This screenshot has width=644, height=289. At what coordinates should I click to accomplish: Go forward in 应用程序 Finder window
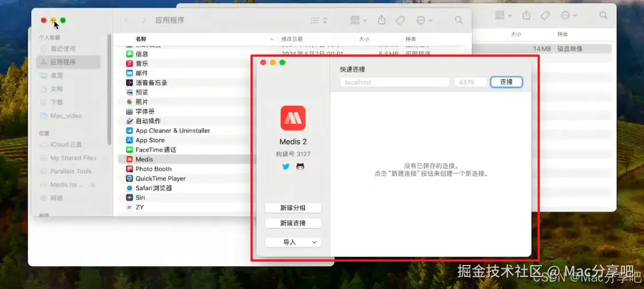click(x=144, y=20)
